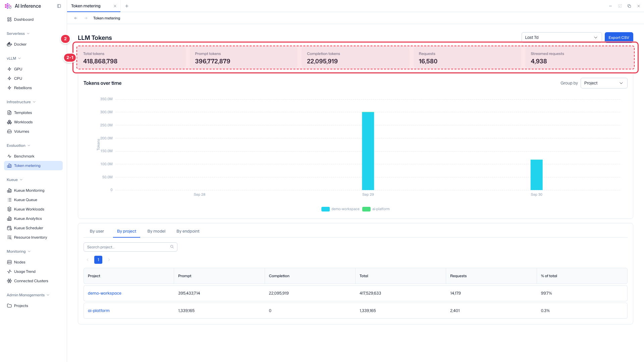Click the Docker icon
This screenshot has height=362, width=644.
coord(9,44)
